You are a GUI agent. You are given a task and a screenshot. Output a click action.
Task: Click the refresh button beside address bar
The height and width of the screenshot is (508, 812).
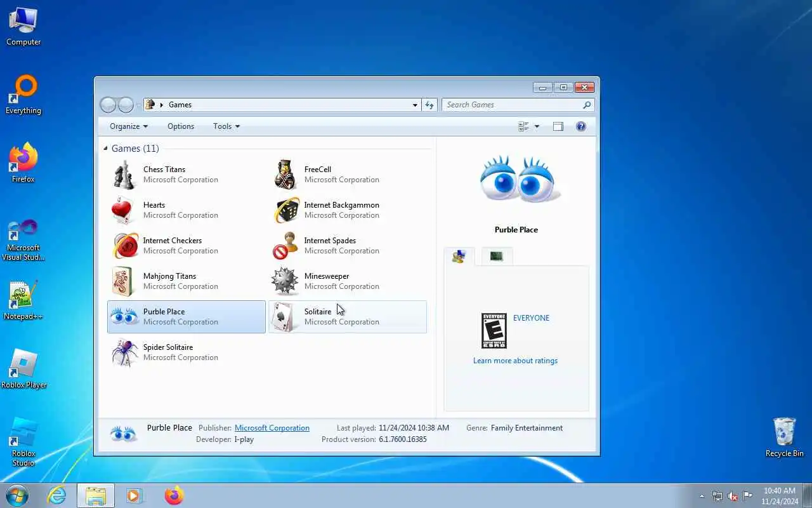pos(430,105)
